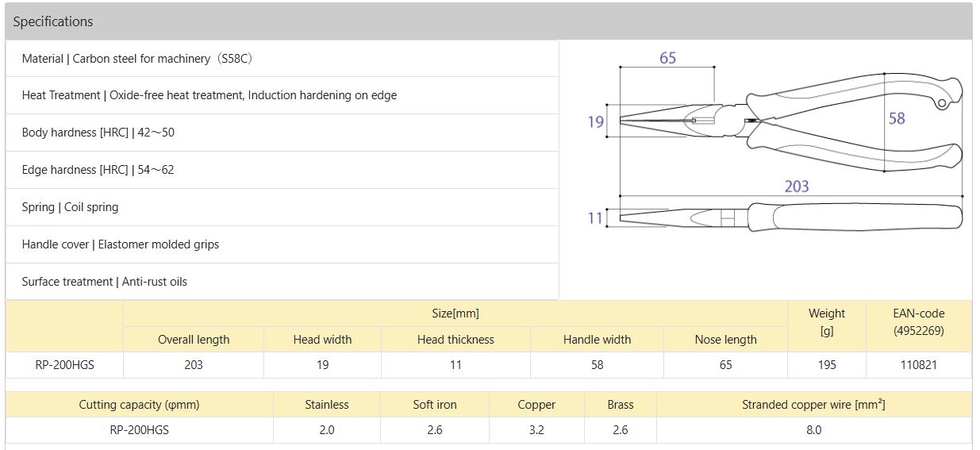The height and width of the screenshot is (450, 980).
Task: Click the Specifications section header
Action: click(53, 21)
